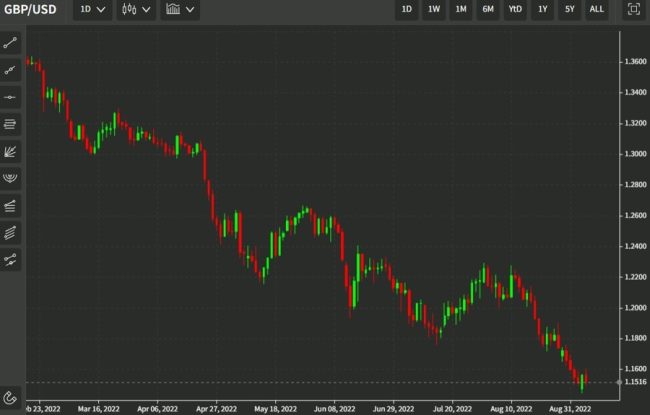This screenshot has height=415, width=650.
Task: Set time range to 1W
Action: pos(434,9)
